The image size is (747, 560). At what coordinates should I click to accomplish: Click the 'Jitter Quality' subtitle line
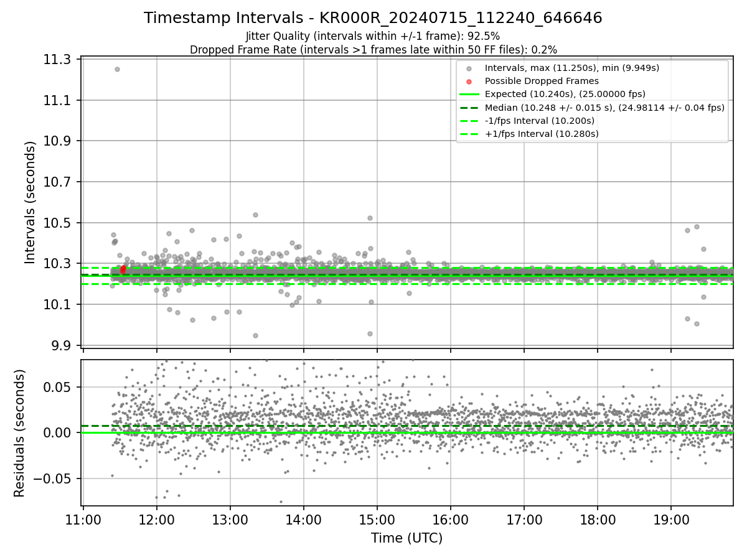click(373, 36)
